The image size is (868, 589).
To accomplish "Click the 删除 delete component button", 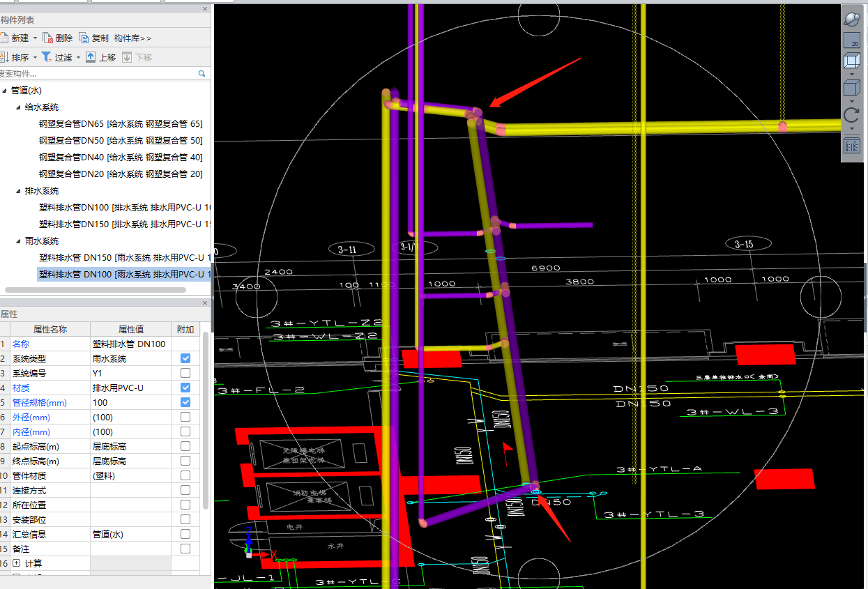I will pos(57,38).
